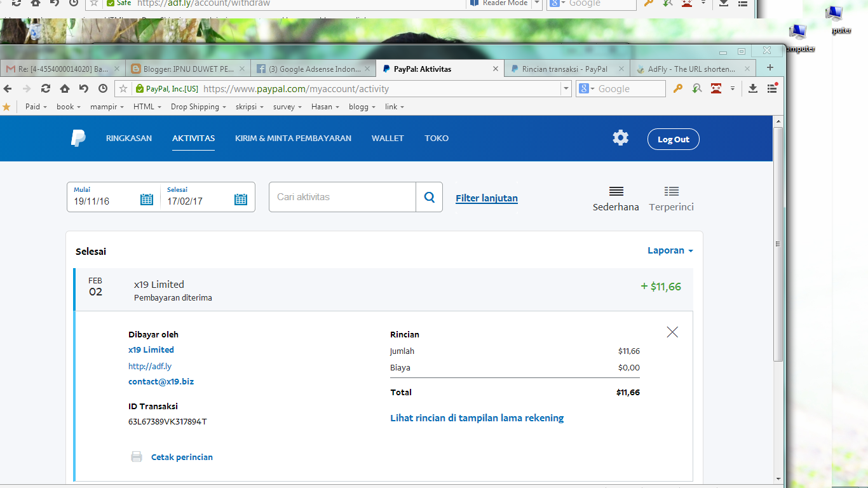Screen dimensions: 868x488
Task: Open the book bookmarks folder
Action: (x=68, y=107)
